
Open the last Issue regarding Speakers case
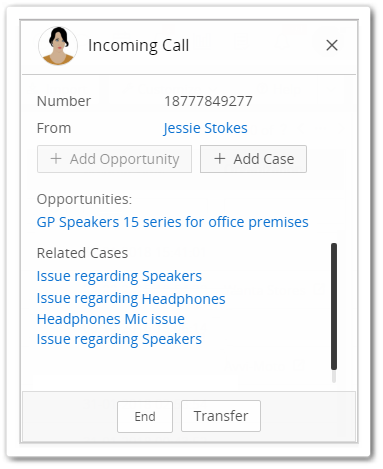click(119, 339)
